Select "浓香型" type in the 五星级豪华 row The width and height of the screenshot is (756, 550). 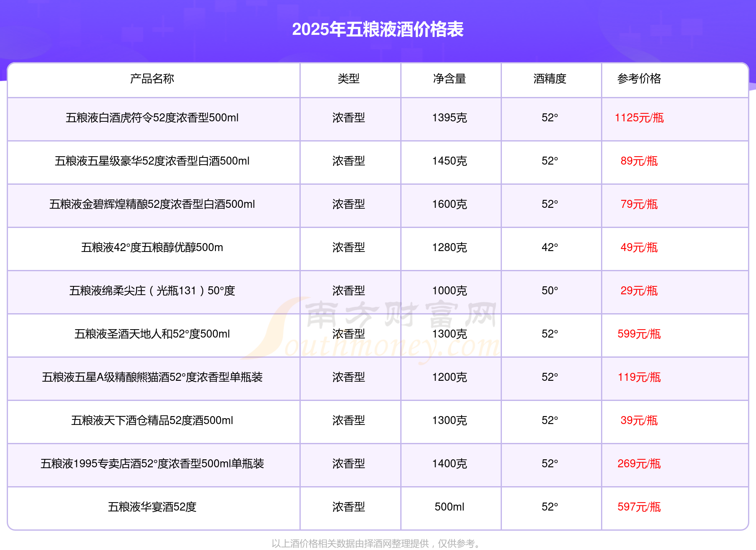349,161
